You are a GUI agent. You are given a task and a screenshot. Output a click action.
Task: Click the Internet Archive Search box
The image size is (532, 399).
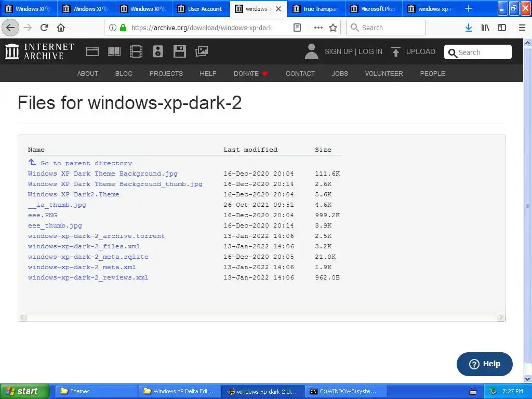[478, 52]
